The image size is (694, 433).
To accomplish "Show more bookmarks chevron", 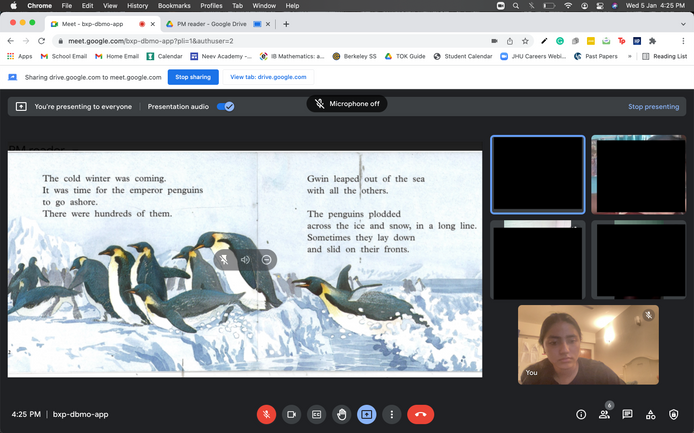I will pyautogui.click(x=629, y=56).
